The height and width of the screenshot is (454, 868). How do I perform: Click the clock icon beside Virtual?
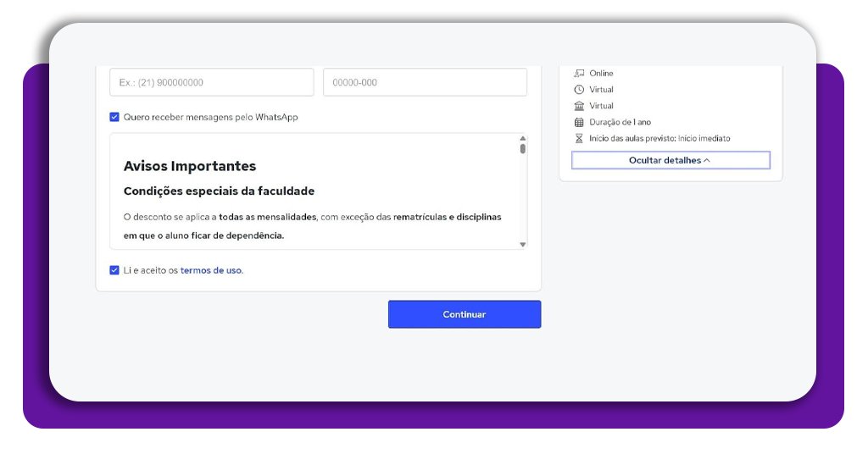click(579, 90)
